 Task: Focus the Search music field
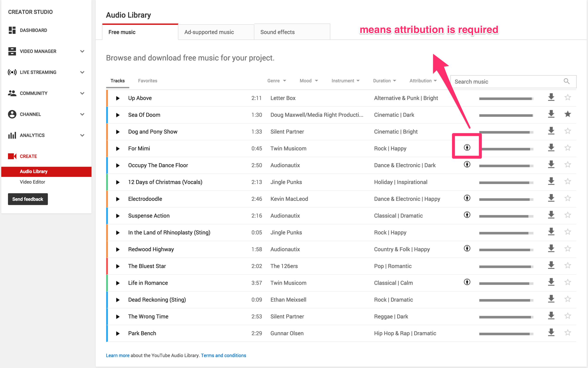(x=513, y=81)
